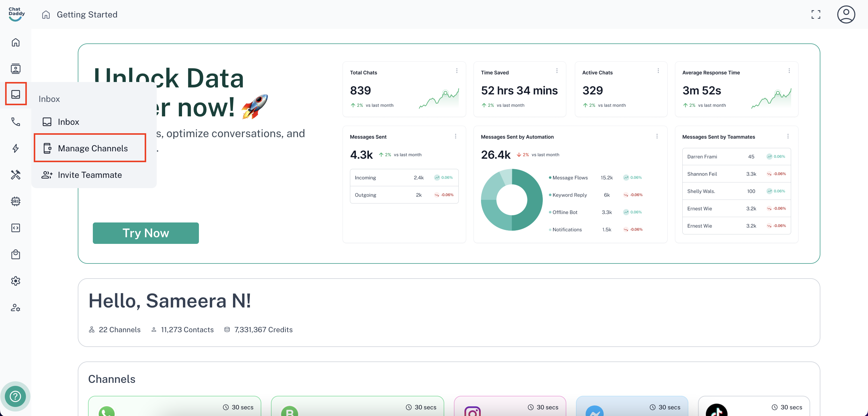Open the lightning bolt Automation icon
868x416 pixels.
click(15, 148)
